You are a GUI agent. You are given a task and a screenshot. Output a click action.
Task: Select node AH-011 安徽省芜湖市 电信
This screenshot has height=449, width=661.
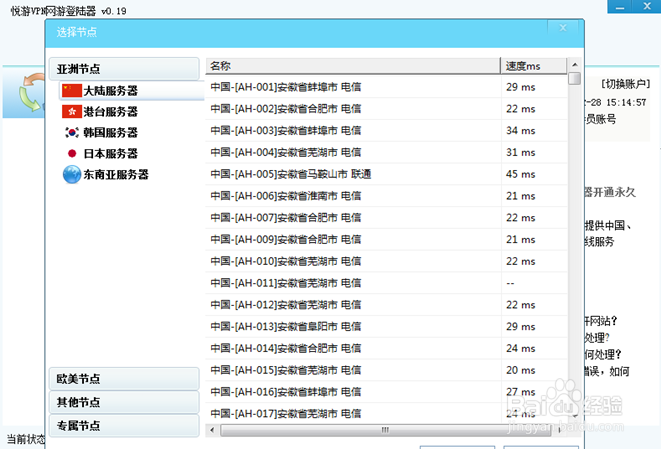(386, 283)
